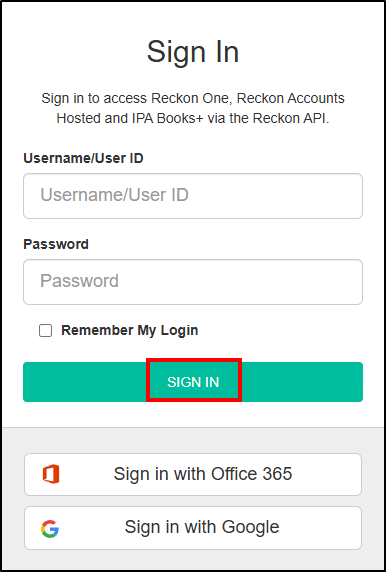The height and width of the screenshot is (572, 386).
Task: Click the Google G logo icon
Action: [50, 529]
